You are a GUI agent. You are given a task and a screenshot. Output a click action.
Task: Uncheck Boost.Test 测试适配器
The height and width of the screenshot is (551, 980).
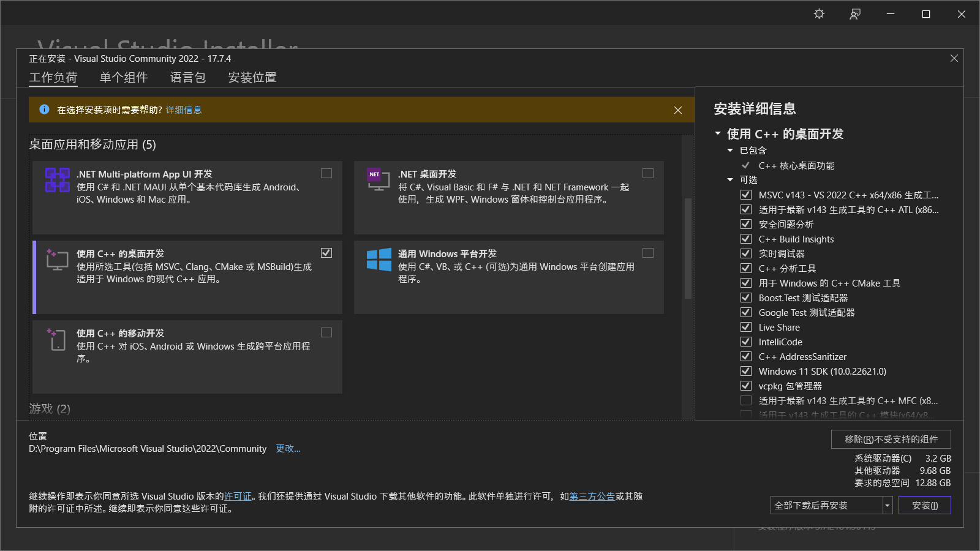coord(746,298)
